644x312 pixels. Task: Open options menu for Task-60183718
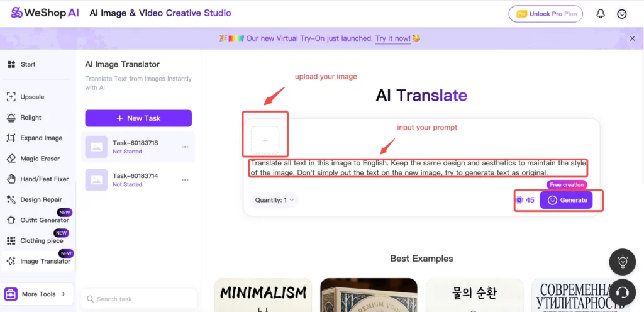[x=186, y=147]
